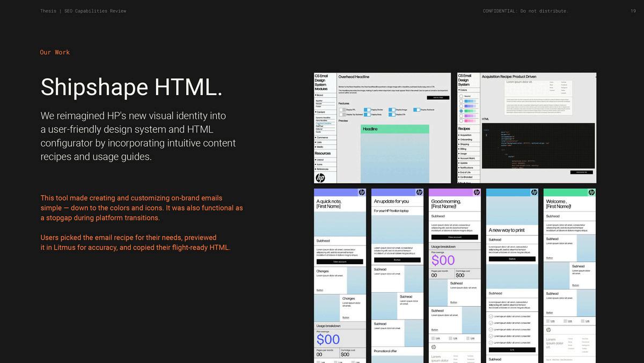This screenshot has height=363, width=644.
Task: Expand the Shipping recipes group
Action: 469,144
